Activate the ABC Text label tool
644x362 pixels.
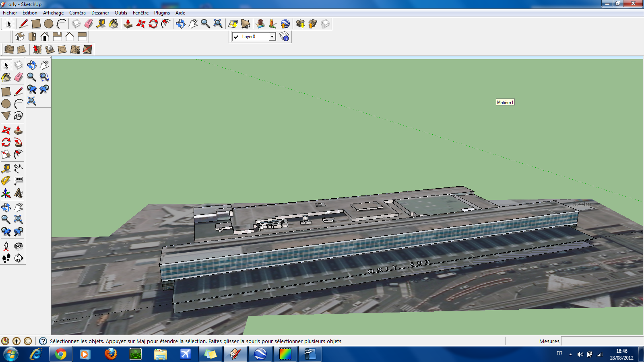19,181
